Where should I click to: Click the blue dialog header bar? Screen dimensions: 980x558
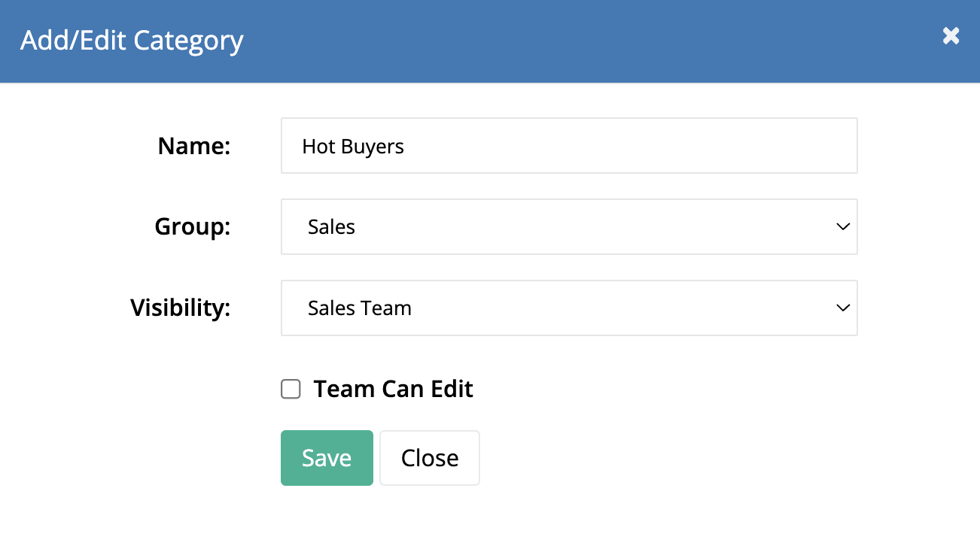565,41
